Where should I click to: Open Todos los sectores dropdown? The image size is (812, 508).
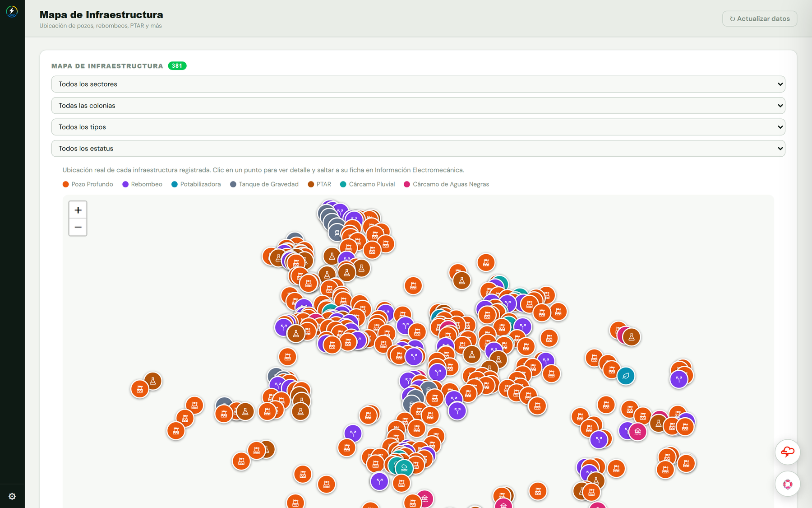coord(418,84)
